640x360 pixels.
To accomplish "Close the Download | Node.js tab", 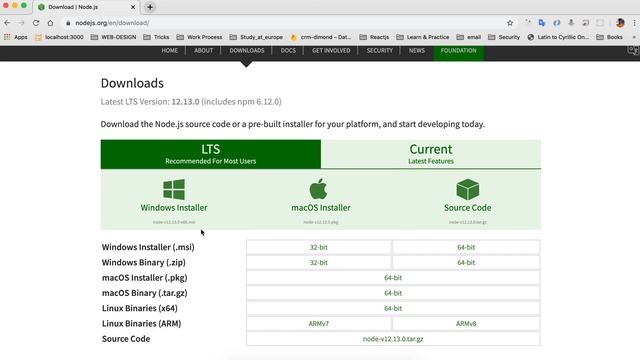I will coord(133,7).
